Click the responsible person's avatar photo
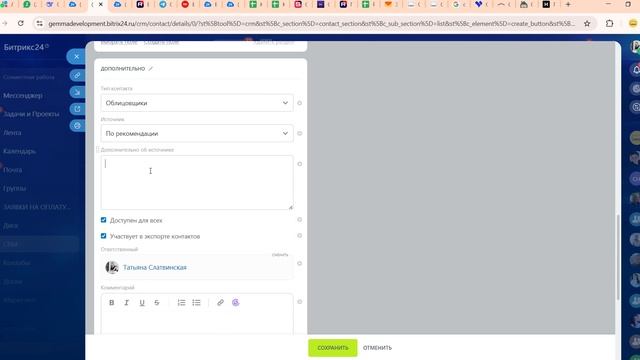This screenshot has width=640, height=360. 112,267
